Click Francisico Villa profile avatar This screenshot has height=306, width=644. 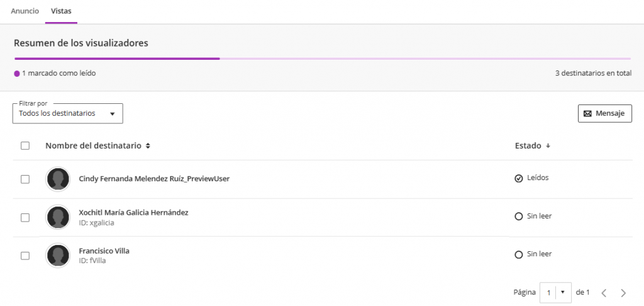[x=58, y=256]
